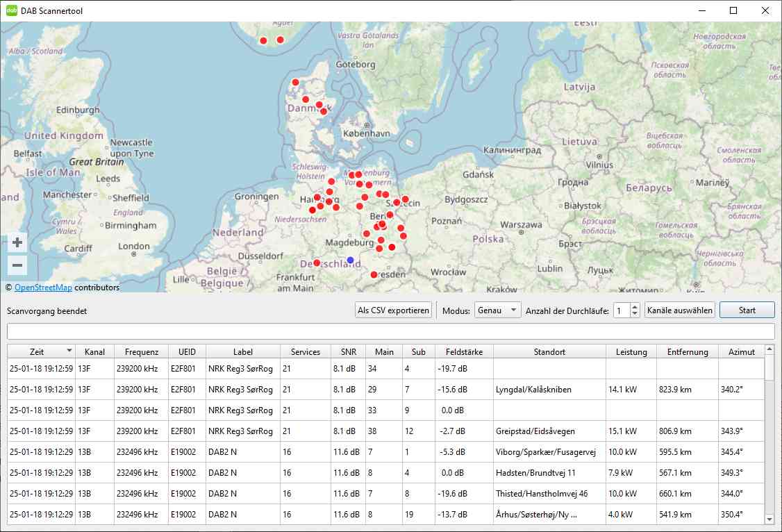Screen dimensions: 782x532
Task: Increase the Anzahl der Durchläufe value
Action: [634, 307]
